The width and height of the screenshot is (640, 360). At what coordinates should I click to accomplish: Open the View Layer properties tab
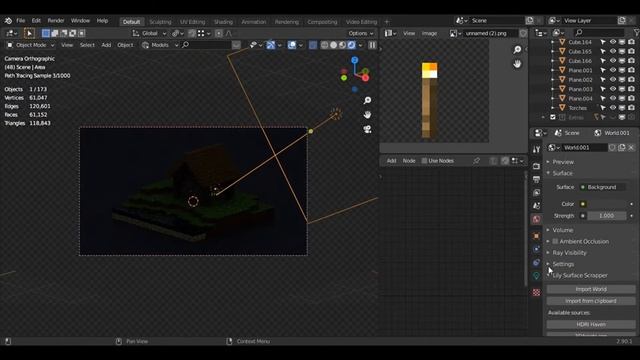pos(536,192)
